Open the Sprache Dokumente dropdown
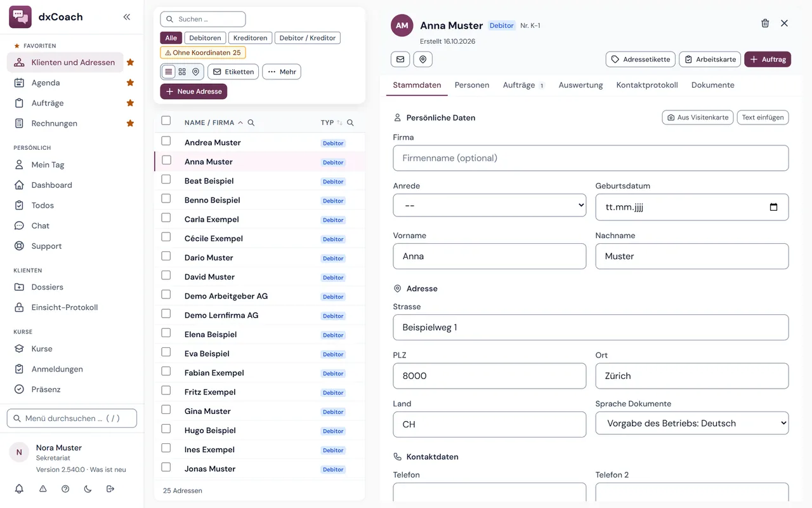The image size is (812, 508). pyautogui.click(x=692, y=423)
